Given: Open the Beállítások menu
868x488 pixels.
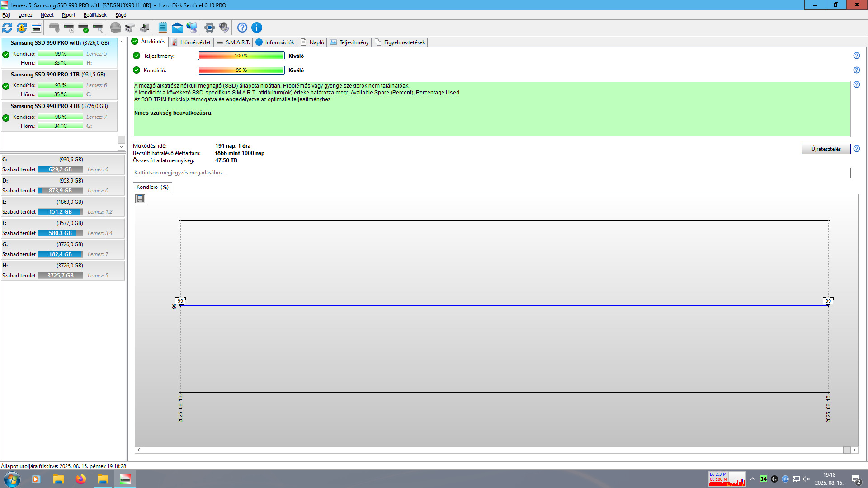Looking at the screenshot, I should (x=95, y=15).
